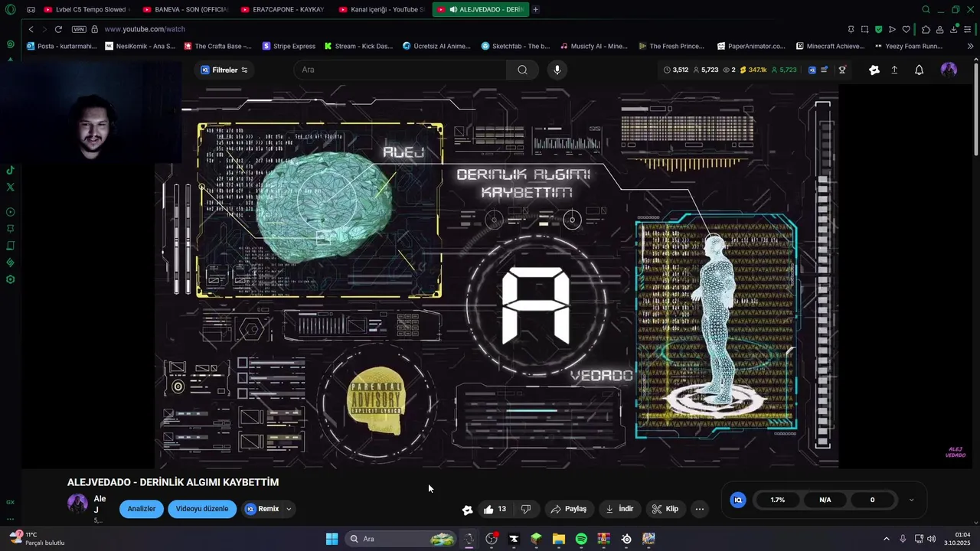Open YouTube notifications bell
The height and width of the screenshot is (551, 980).
click(919, 70)
